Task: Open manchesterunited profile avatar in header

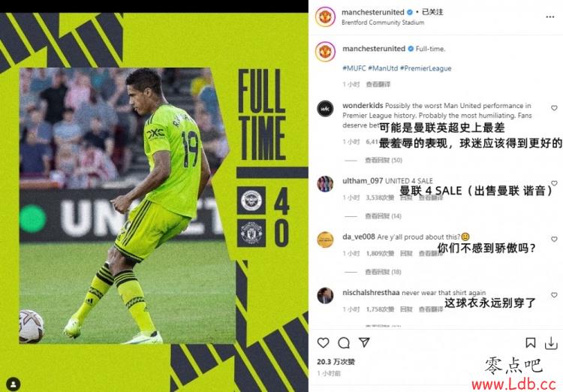Action: pos(325,17)
